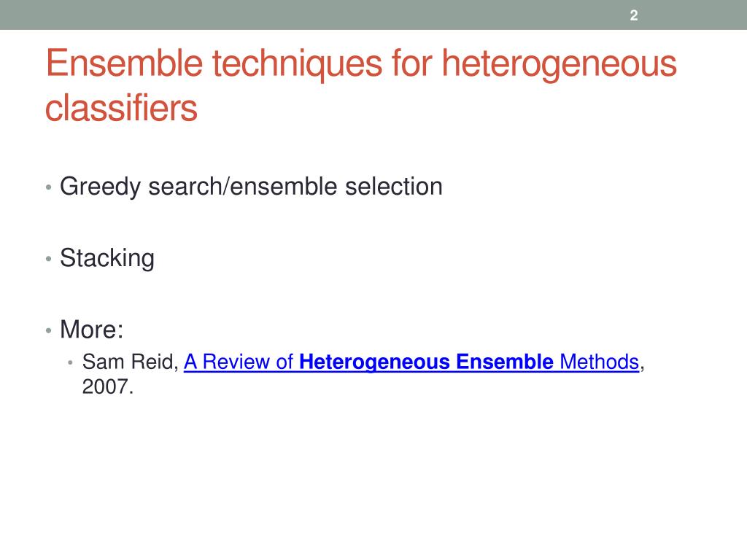
Task: Click the bullet dot before 'Greedy search'
Action: pyautogui.click(x=49, y=187)
